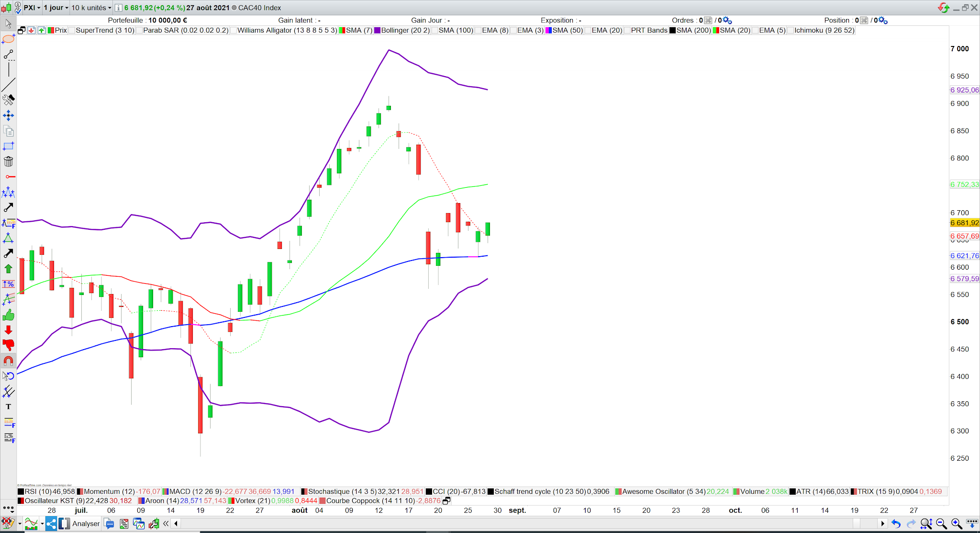This screenshot has height=533, width=980.
Task: Click the MACD (12 26 9) indicator label
Action: pos(195,491)
